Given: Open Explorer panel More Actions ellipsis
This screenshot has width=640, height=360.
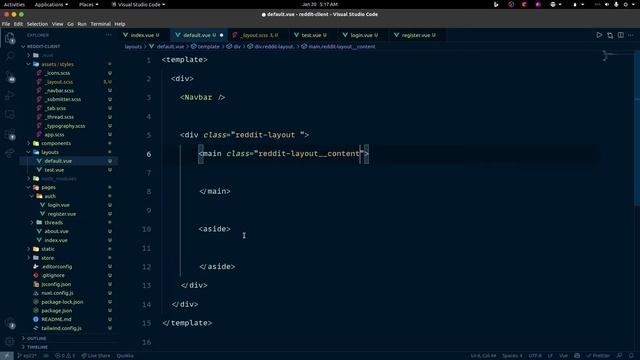Looking at the screenshot, I should tap(108, 35).
